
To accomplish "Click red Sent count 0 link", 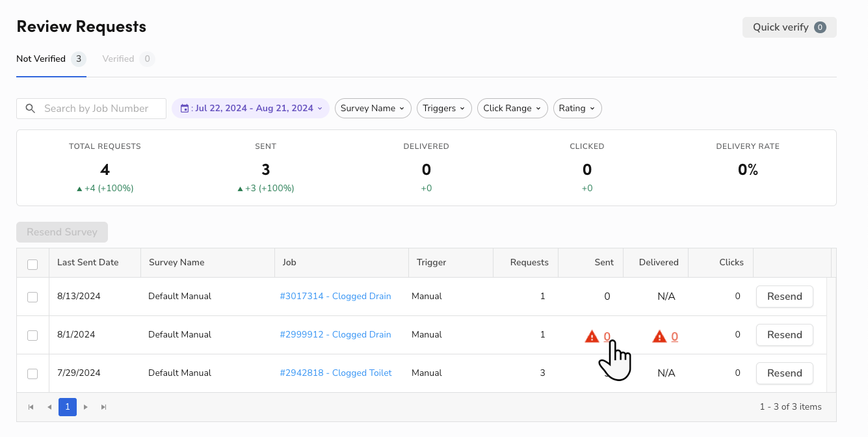I will [607, 336].
